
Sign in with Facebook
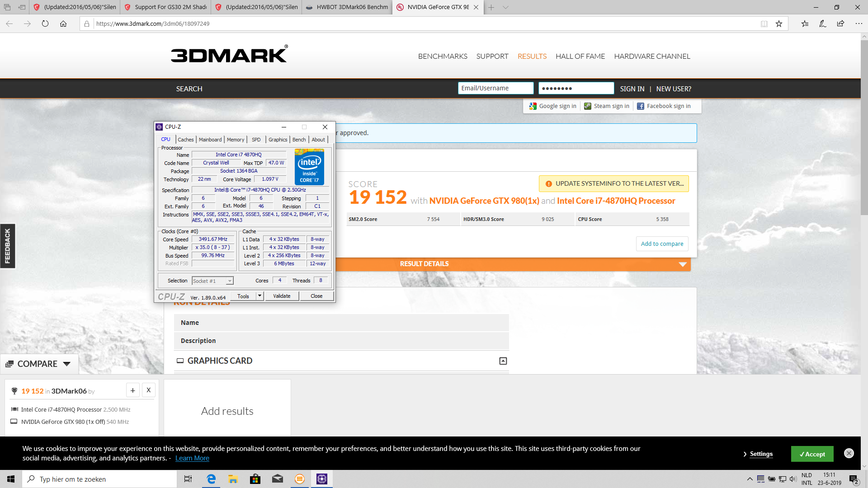click(x=664, y=106)
